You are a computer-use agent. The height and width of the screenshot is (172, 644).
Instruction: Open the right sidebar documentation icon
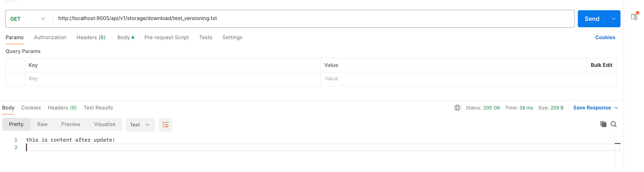634,17
